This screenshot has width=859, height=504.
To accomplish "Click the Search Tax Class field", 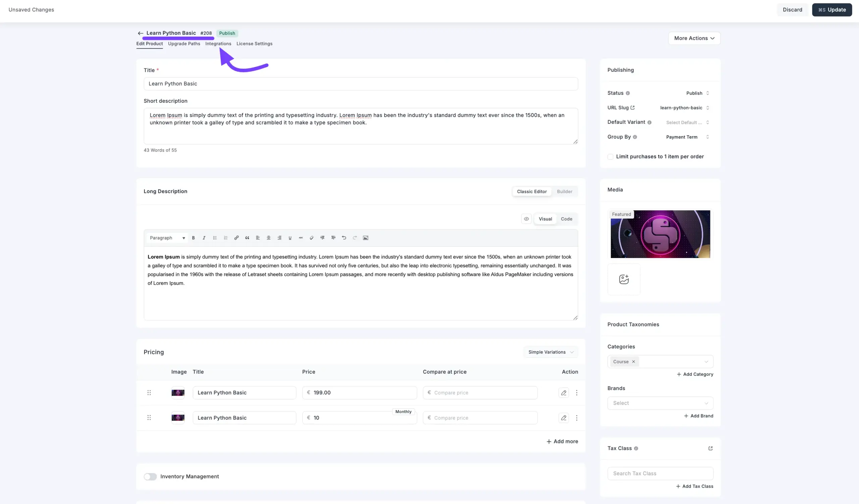I will (660, 473).
